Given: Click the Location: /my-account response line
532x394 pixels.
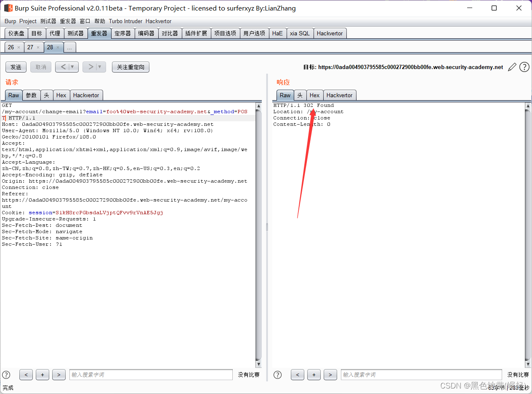Looking at the screenshot, I should 309,112.
